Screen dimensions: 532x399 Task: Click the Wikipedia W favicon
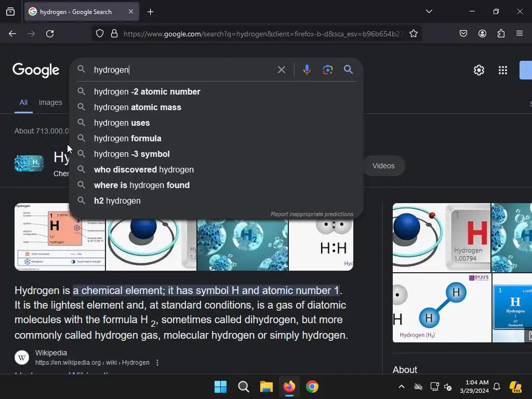(22, 357)
